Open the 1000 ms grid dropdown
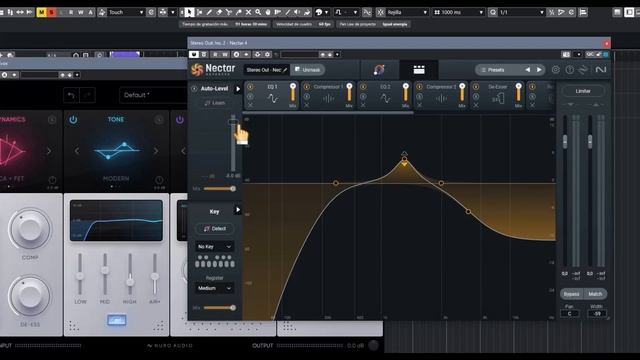This screenshot has width=640, height=360. click(459, 12)
